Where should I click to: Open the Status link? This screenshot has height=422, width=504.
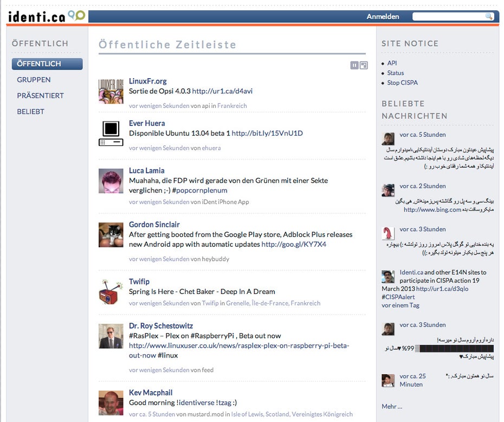tap(396, 73)
